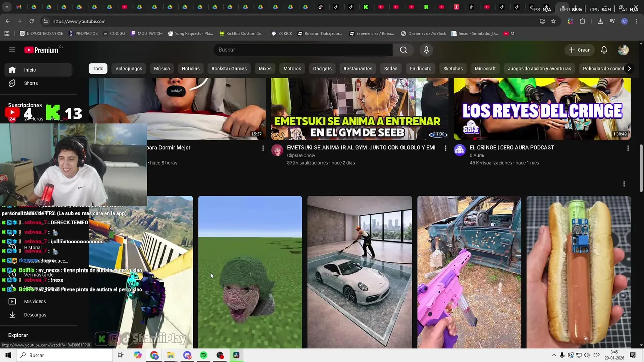Open the EMETSUKI SE ANIMA IR AL GYM title

pyautogui.click(x=361, y=148)
